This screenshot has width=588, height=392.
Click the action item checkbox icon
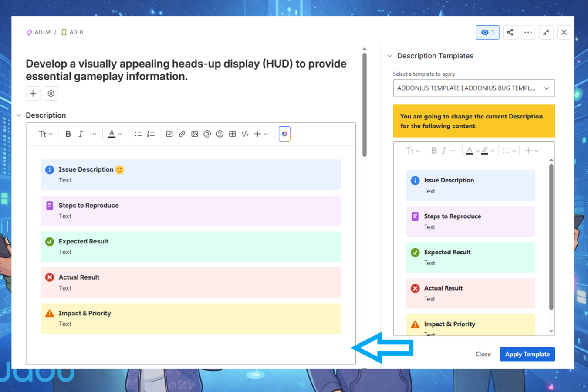pos(169,134)
